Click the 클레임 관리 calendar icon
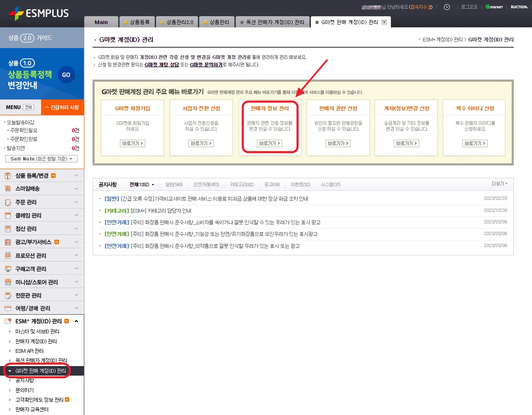 (x=8, y=216)
